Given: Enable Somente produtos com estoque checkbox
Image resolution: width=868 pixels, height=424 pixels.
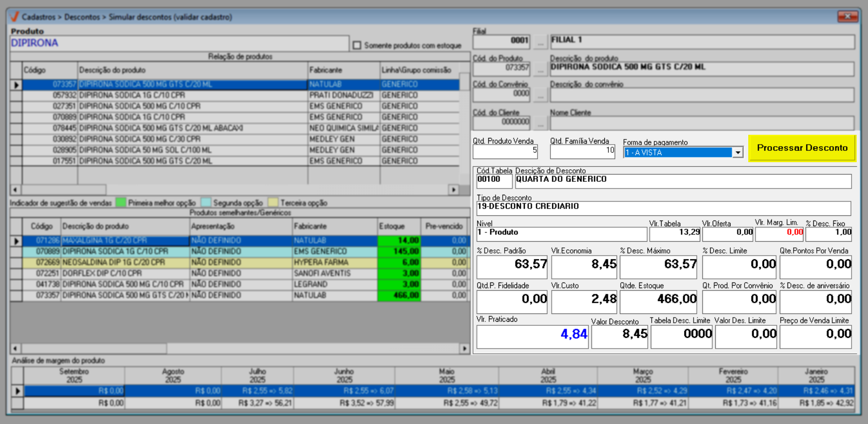Looking at the screenshot, I should pos(357,45).
